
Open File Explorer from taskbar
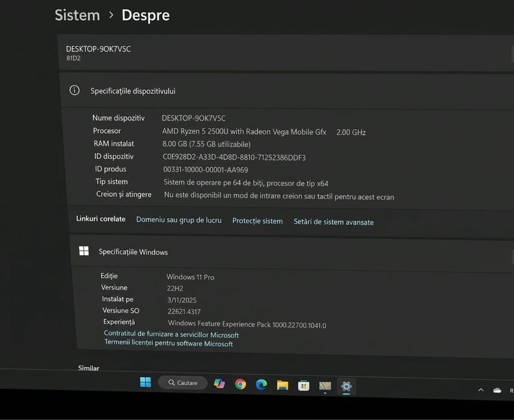(x=282, y=385)
